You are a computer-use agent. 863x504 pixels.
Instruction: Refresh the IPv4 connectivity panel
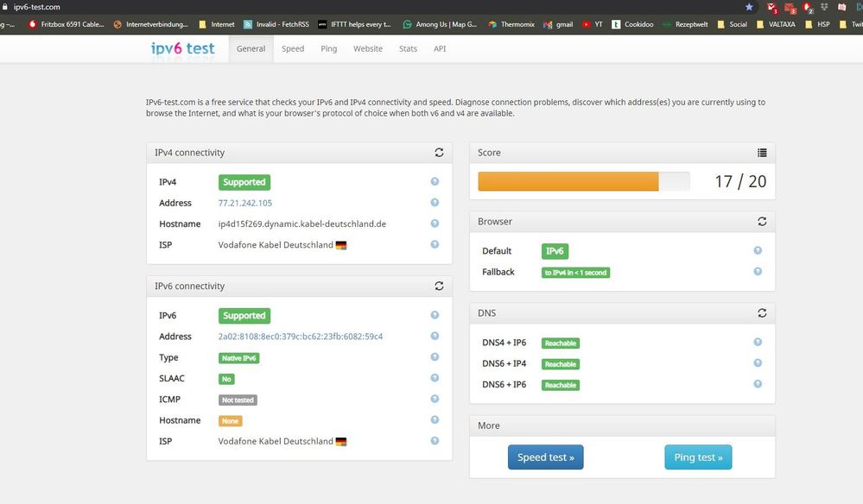pyautogui.click(x=439, y=152)
